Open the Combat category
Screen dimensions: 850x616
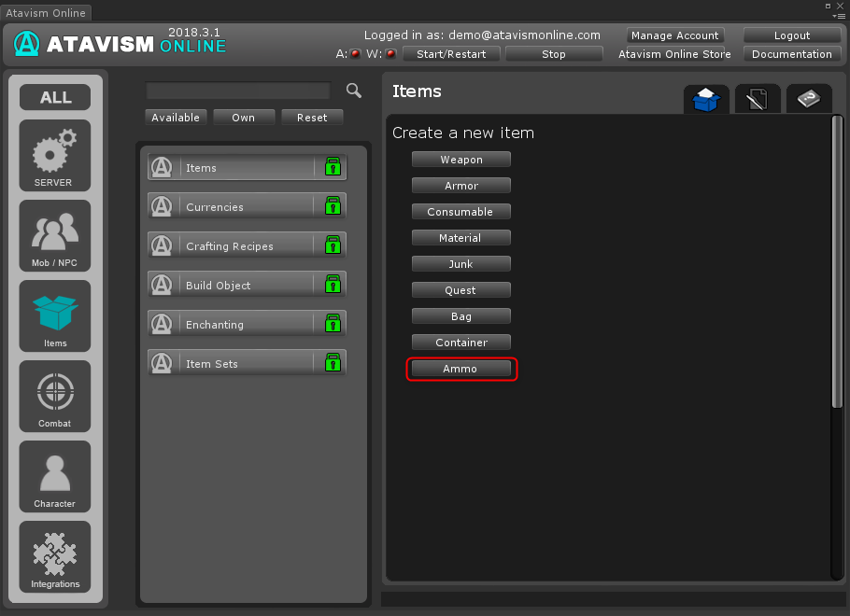(55, 396)
